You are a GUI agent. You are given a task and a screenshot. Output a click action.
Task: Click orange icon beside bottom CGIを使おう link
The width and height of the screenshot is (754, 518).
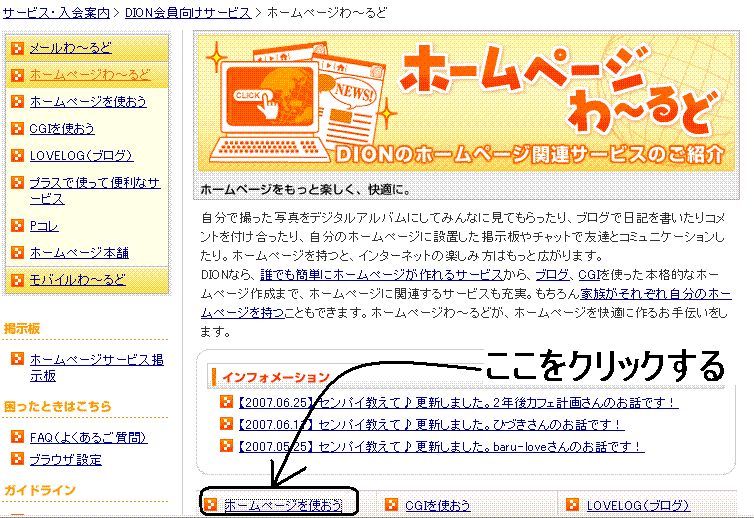[x=391, y=505]
